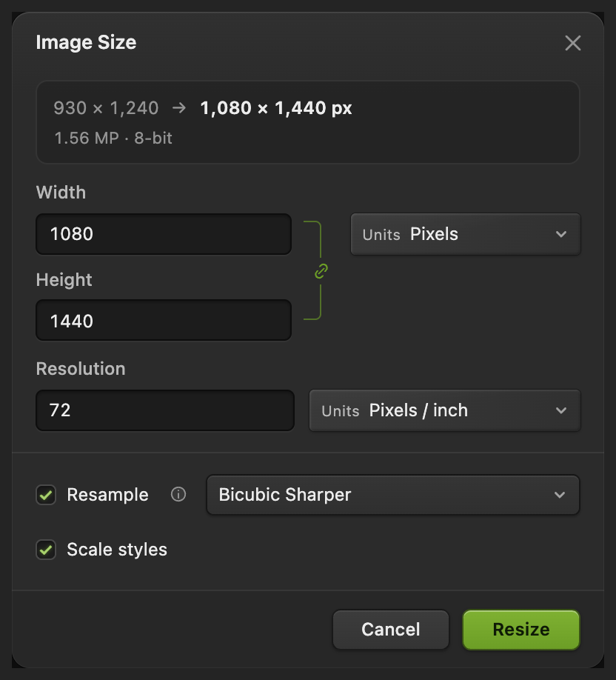Viewport: 616px width, 680px height.
Task: Click the Scale styles label text
Action: (117, 550)
